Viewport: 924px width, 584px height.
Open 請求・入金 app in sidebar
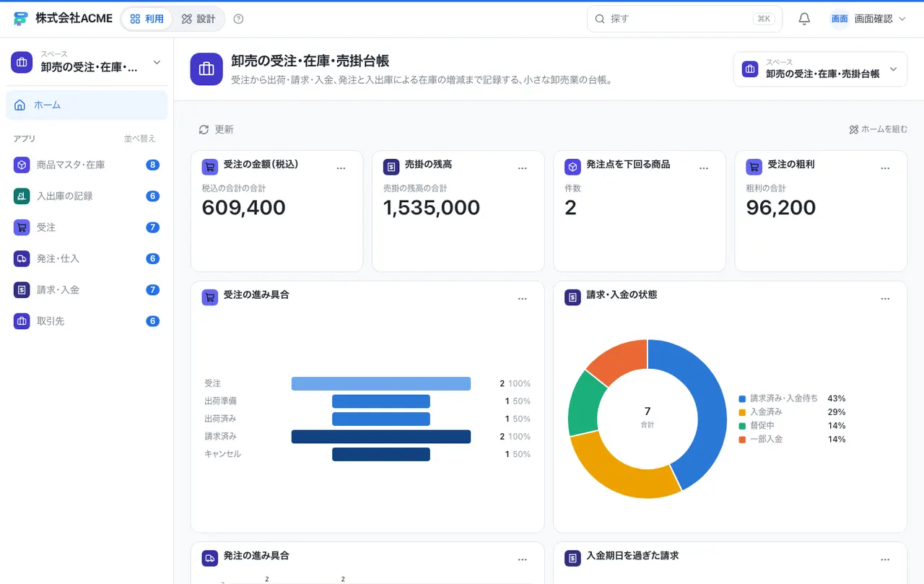coord(87,289)
